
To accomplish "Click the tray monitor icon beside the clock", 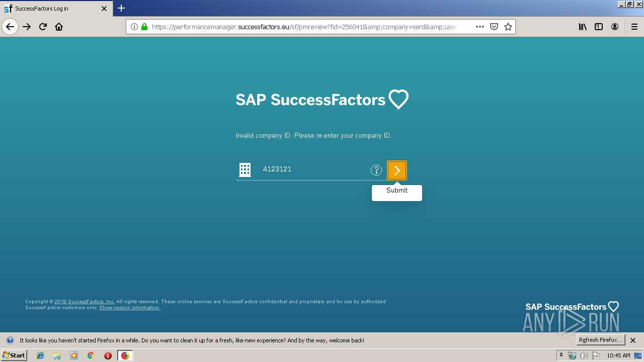I will click(x=638, y=355).
